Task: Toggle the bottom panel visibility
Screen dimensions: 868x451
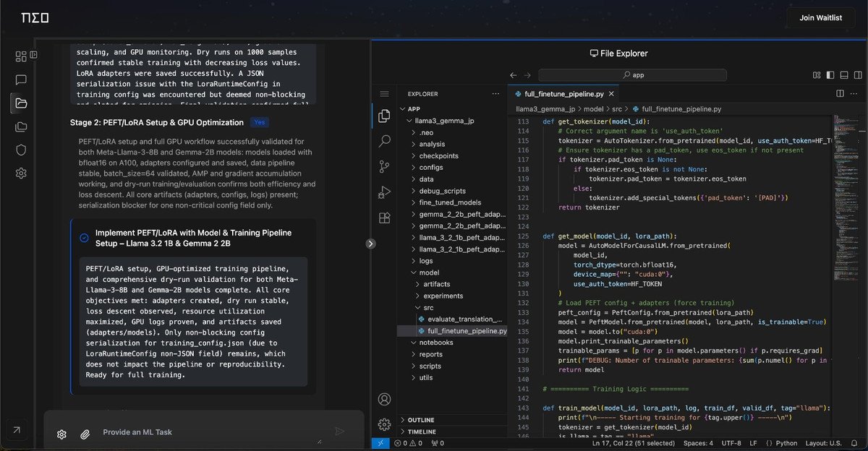Action: [843, 75]
